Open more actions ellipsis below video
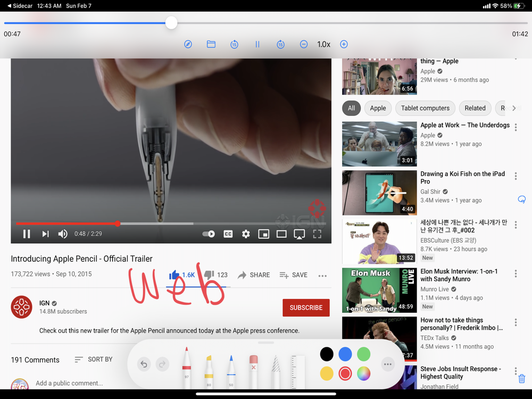Viewport: 532px width, 399px height. coord(322,276)
